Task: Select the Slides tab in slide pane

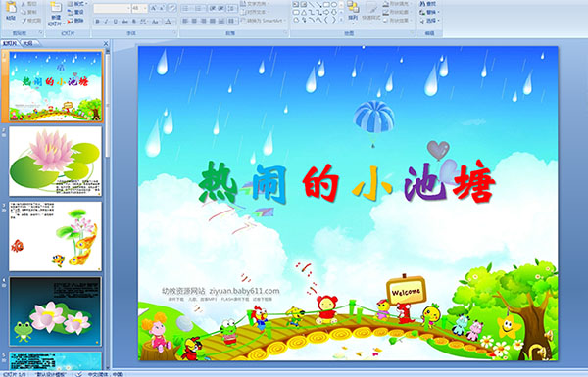Action: [x=10, y=43]
